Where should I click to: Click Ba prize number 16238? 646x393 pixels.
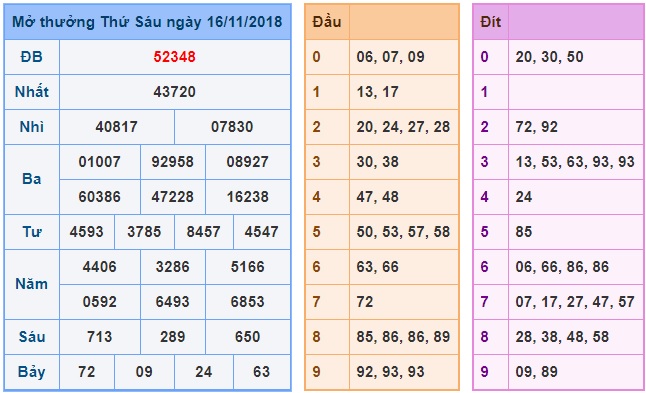247,197
